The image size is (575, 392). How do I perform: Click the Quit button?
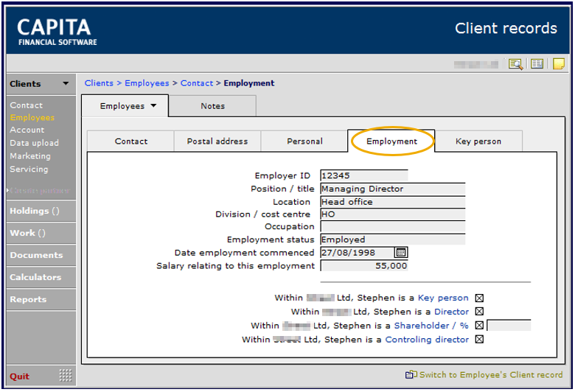(19, 377)
